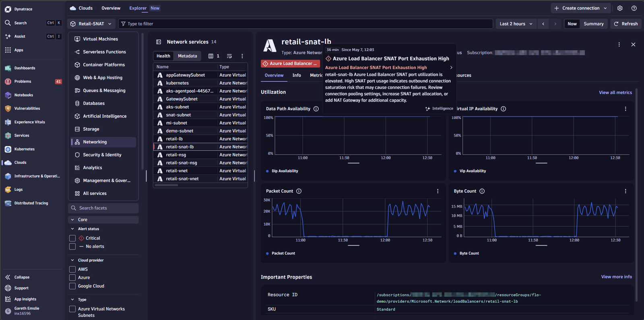Image resolution: width=644 pixels, height=320 pixels.
Task: Check the No alerts checkbox
Action: coord(72,246)
